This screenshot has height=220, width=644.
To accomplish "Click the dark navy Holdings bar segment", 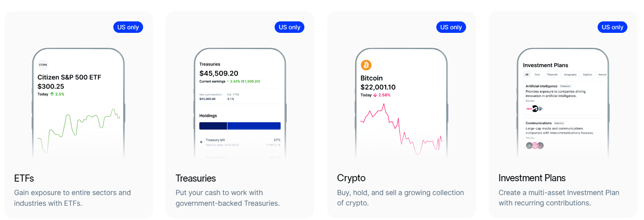I will (x=213, y=126).
